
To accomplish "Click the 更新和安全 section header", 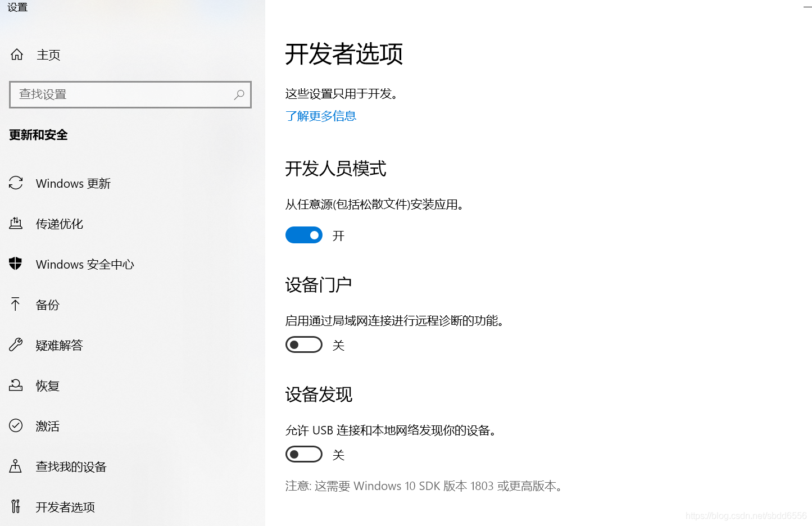I will click(x=38, y=135).
